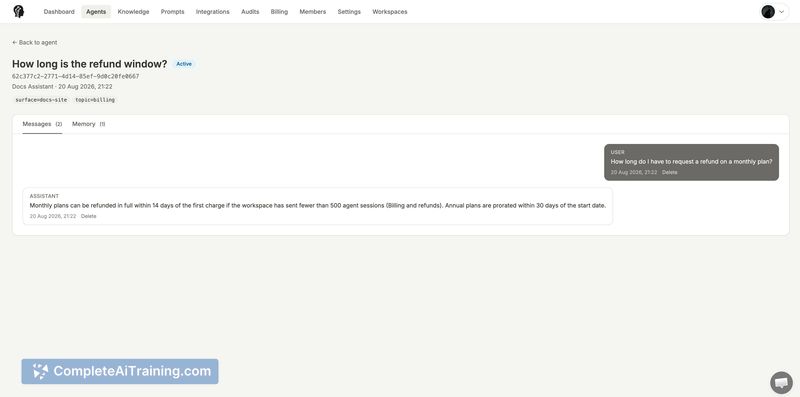Switch to Workspaces
Image resolution: width=800 pixels, height=397 pixels.
click(x=390, y=12)
